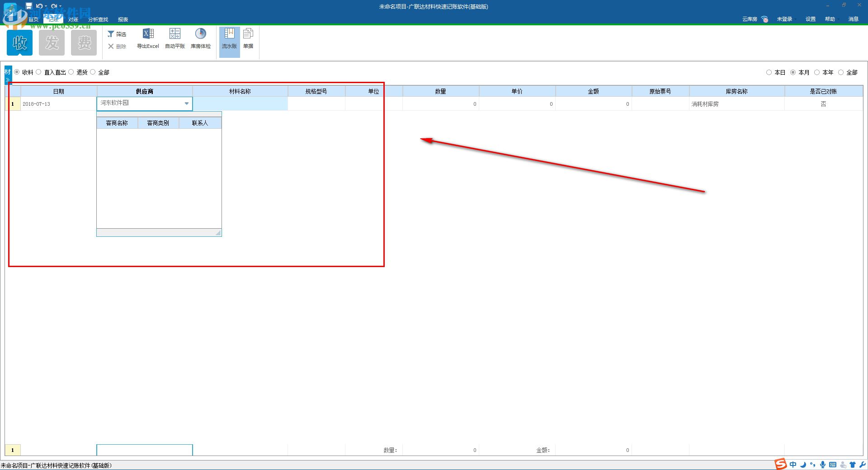Click the footer supplier summary box
868x470 pixels.
coord(145,450)
